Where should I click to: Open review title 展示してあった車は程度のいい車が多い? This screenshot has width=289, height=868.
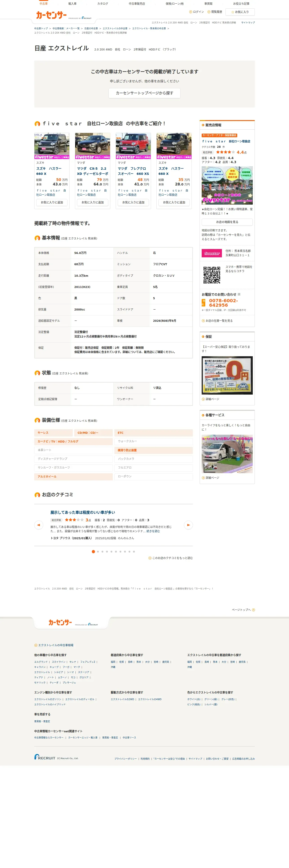click(83, 512)
